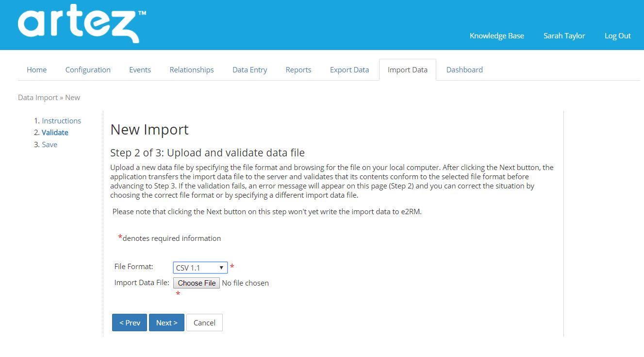644x357 pixels.
Task: Open the Knowledge Base link
Action: (x=496, y=35)
